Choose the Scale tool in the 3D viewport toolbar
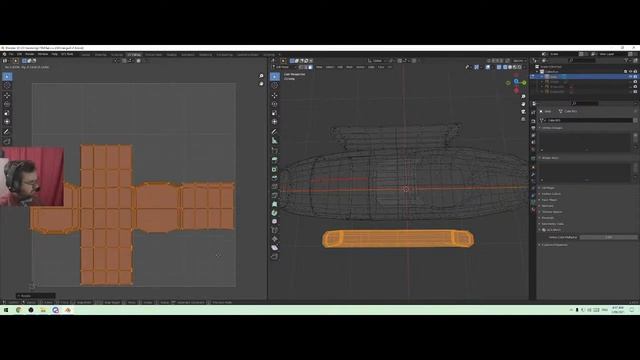This screenshot has width=640, height=360. 275,113
